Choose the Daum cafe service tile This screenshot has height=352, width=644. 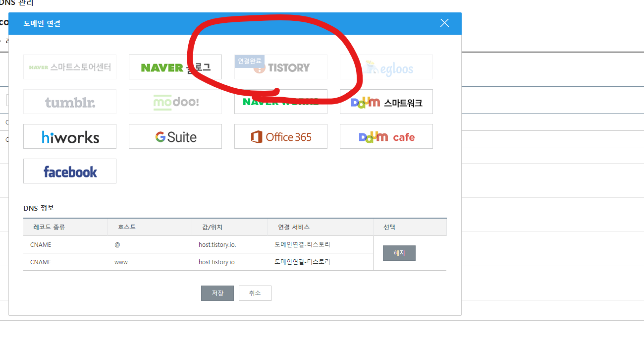(386, 136)
